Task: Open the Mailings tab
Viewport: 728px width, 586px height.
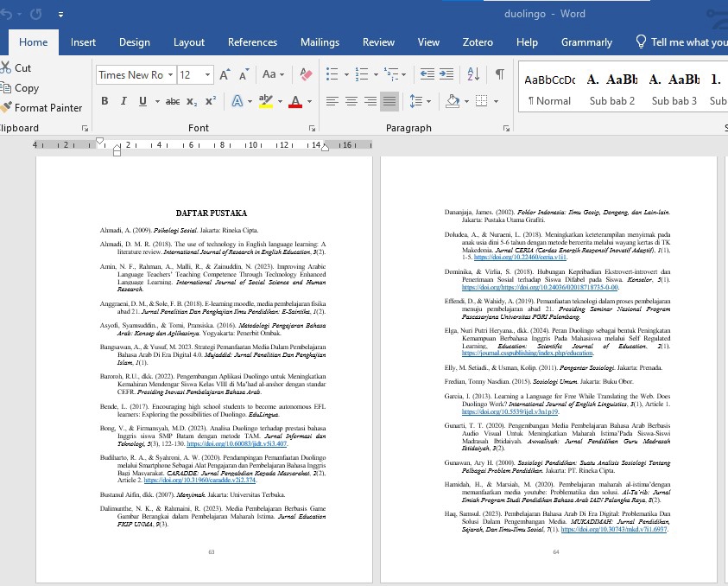Action: (x=320, y=42)
